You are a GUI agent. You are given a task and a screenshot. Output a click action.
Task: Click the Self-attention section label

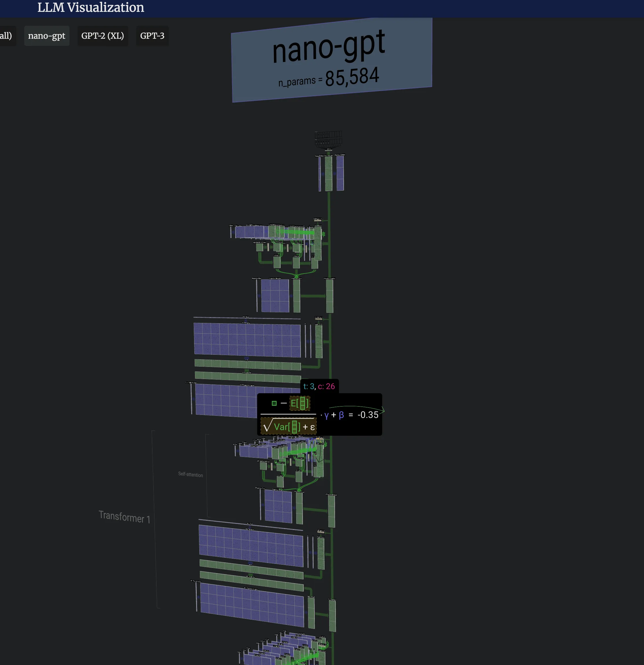[x=190, y=474]
